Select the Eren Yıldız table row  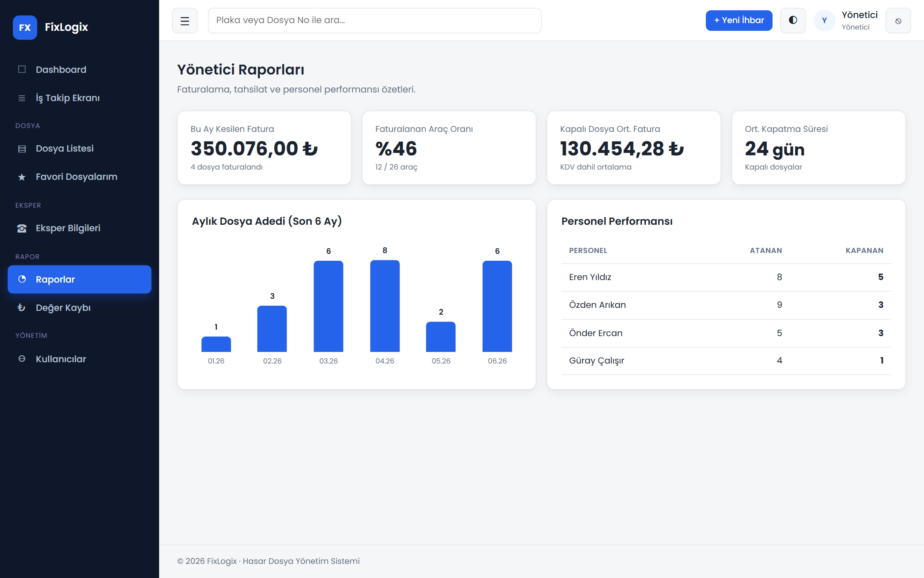click(x=726, y=277)
